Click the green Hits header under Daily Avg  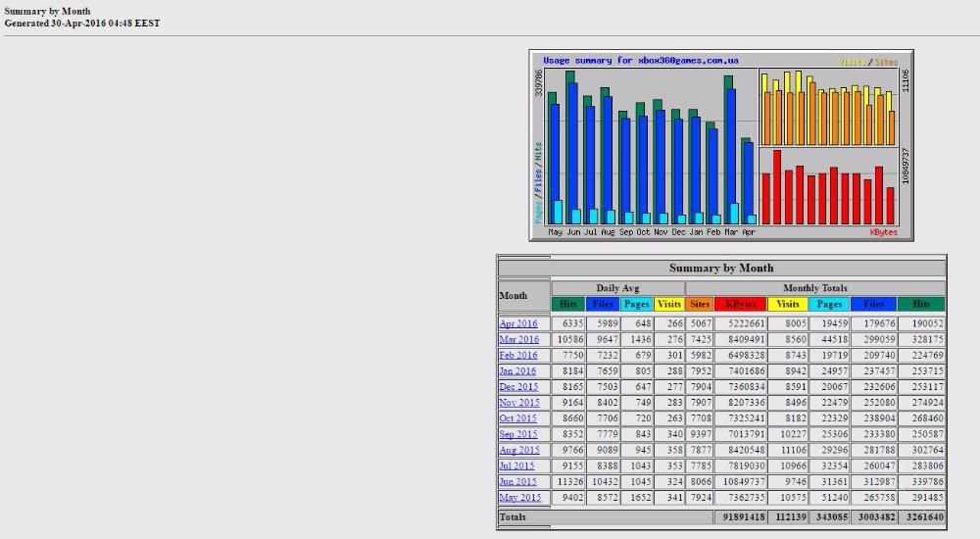click(x=567, y=304)
